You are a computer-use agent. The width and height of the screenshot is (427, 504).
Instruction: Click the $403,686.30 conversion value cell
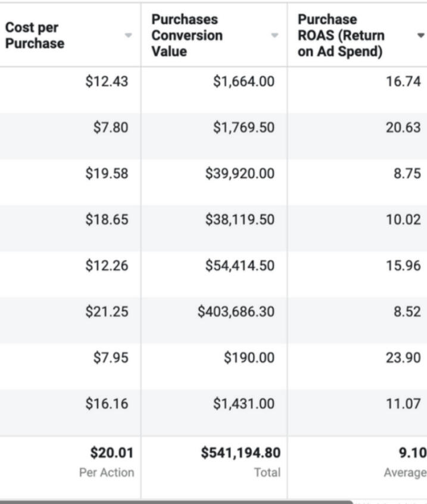(236, 311)
